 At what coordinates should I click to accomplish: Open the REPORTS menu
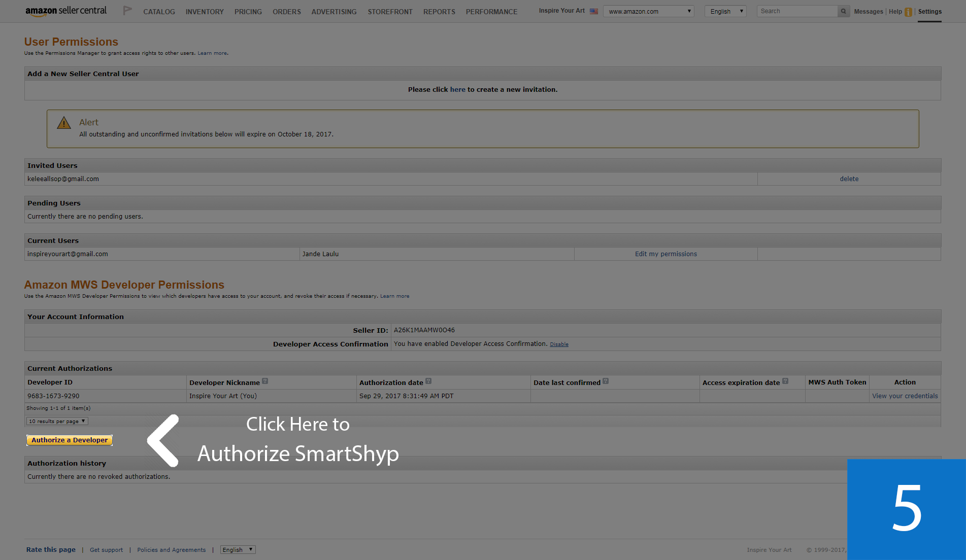coord(439,12)
